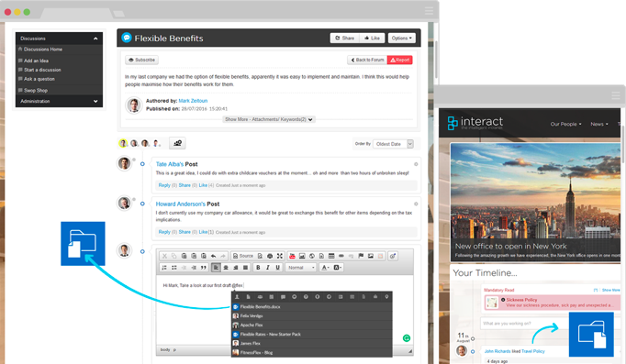
Task: Open News menu in the Interact window
Action: pyautogui.click(x=599, y=124)
